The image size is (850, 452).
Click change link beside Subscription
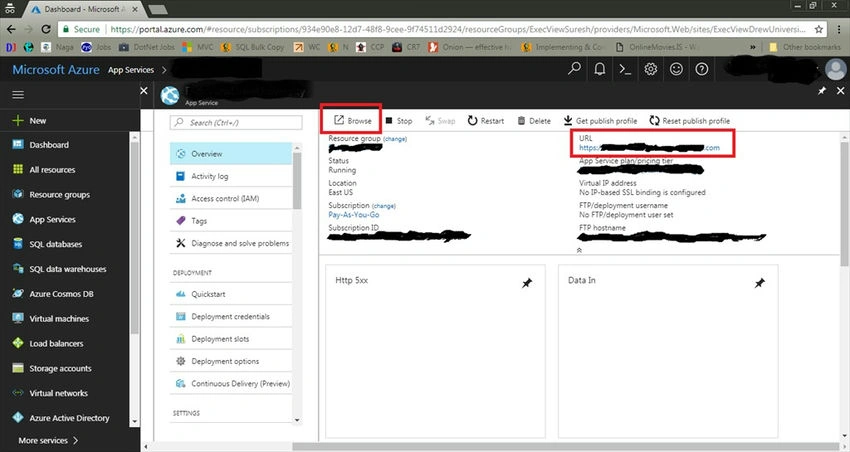[384, 206]
